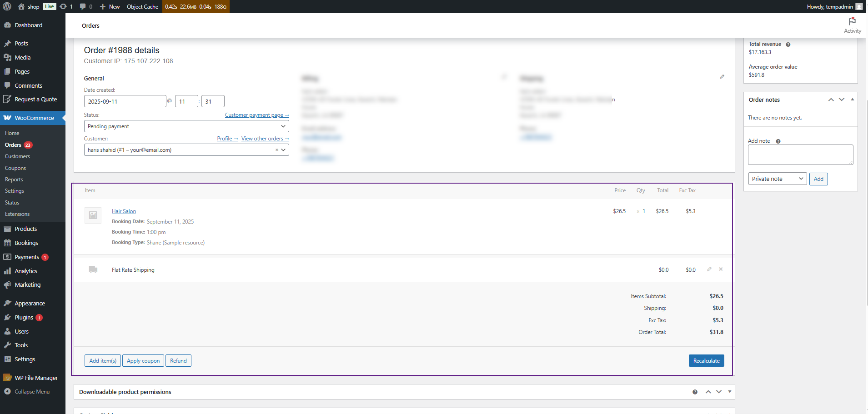Click the Hair Salon product thumbnail

tap(93, 215)
